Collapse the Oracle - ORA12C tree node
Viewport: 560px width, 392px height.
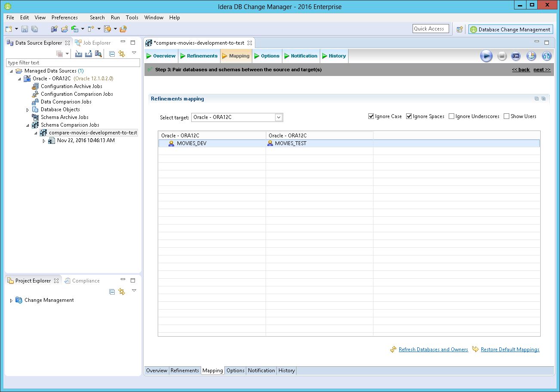(x=19, y=79)
